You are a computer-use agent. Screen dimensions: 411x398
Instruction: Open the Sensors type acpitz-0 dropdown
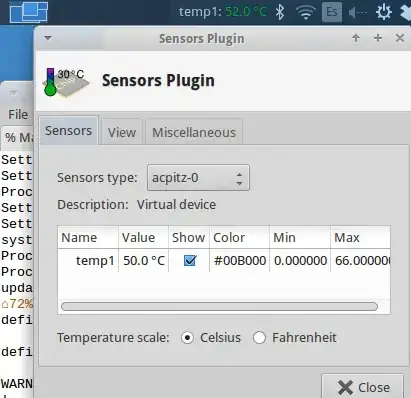point(198,178)
